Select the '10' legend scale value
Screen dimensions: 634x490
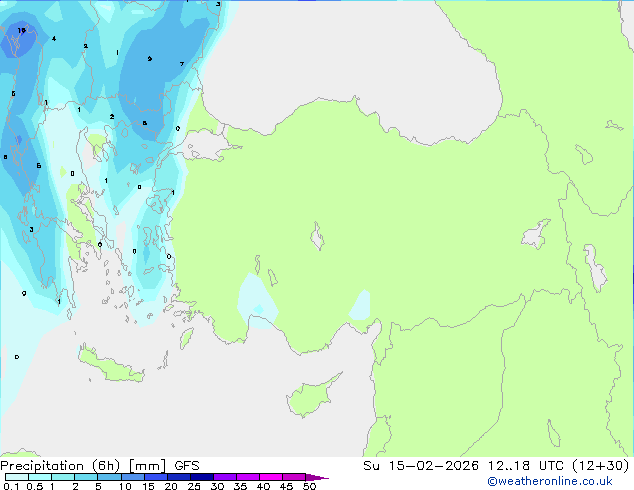125,486
